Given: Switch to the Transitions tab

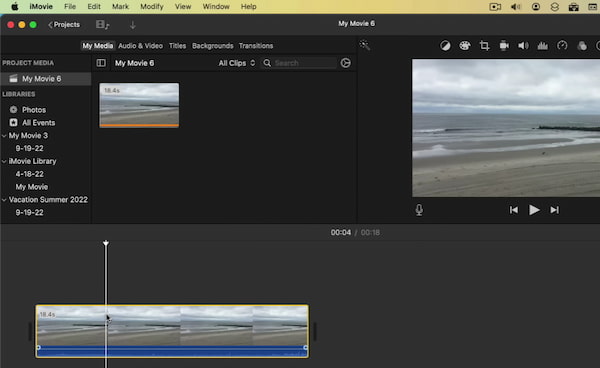Looking at the screenshot, I should (256, 46).
